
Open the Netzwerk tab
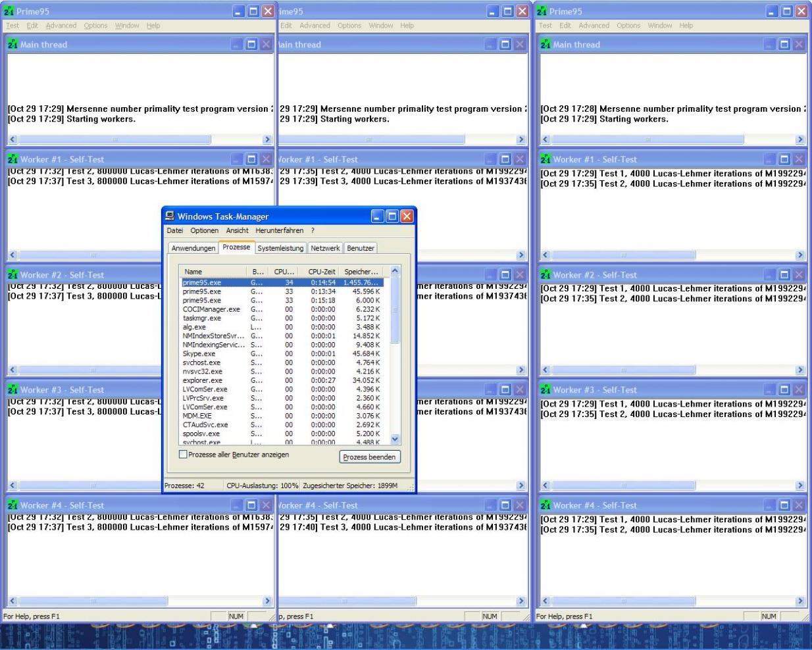pyautogui.click(x=325, y=248)
